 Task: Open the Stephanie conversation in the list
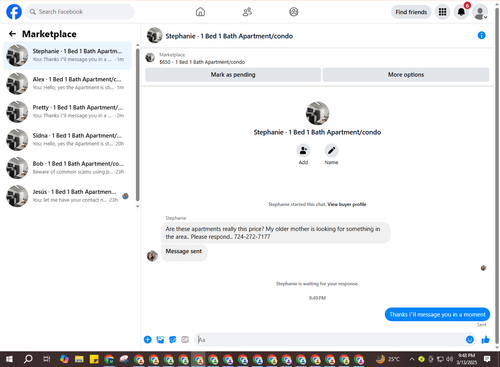click(68, 55)
